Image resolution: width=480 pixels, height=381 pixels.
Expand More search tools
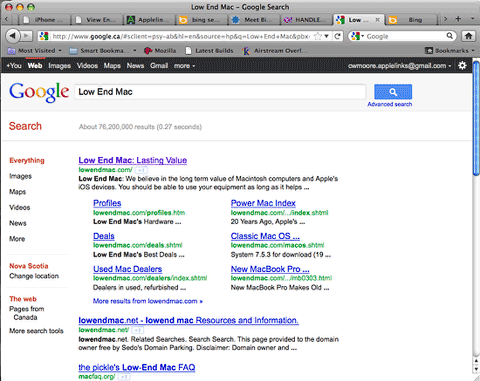36,331
